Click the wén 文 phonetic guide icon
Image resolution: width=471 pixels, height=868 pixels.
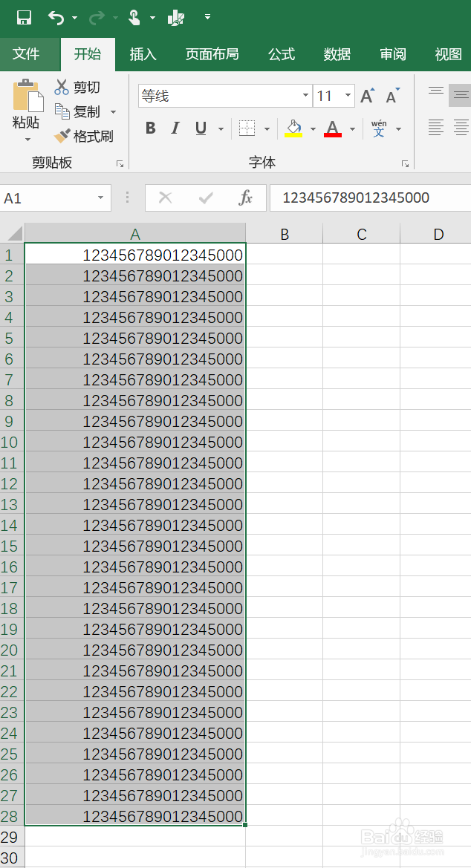[x=379, y=128]
